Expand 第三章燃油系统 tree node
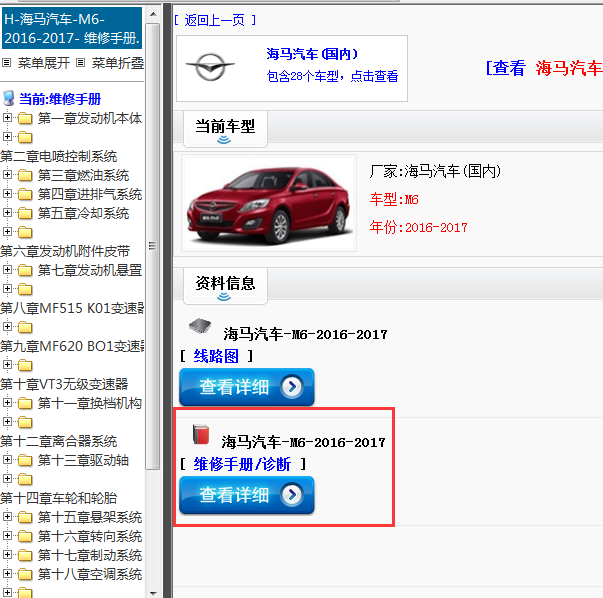This screenshot has height=598, width=603. click(x=7, y=174)
